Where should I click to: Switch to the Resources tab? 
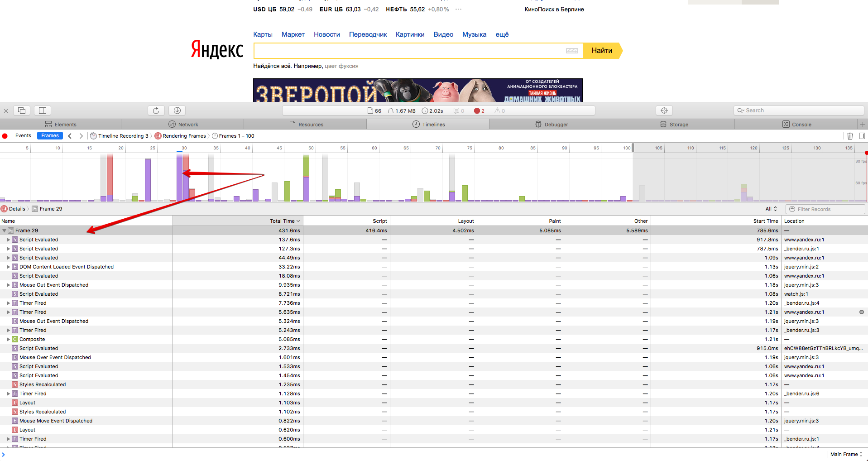pos(306,124)
